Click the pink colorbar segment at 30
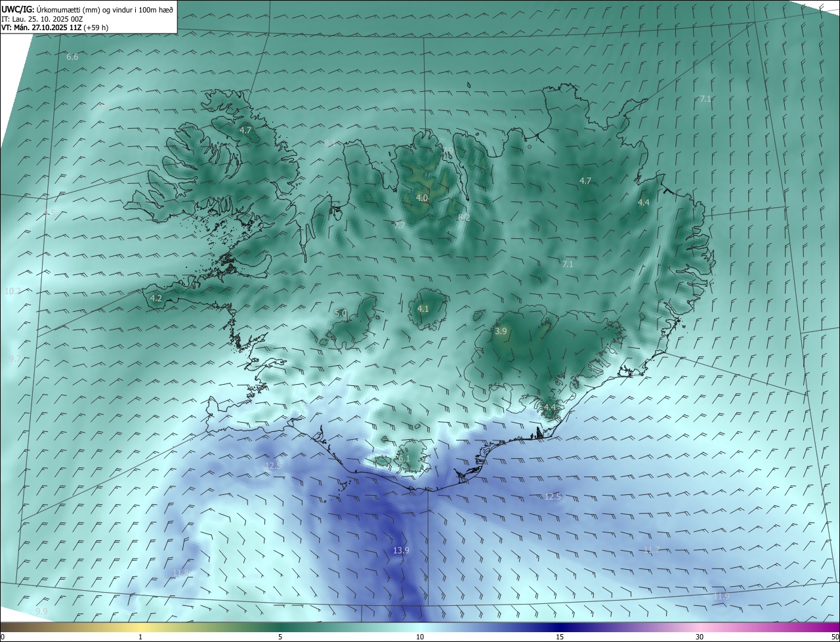The image size is (840, 642). coord(700,627)
